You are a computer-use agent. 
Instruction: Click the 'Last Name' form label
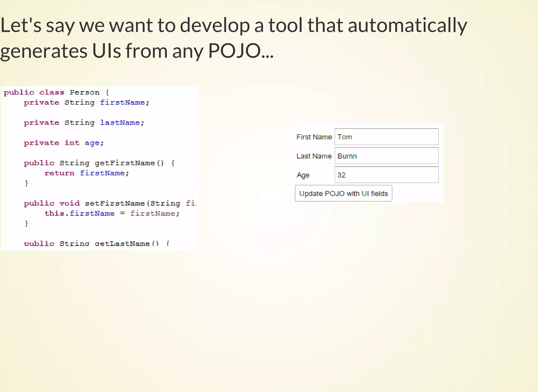[314, 156]
